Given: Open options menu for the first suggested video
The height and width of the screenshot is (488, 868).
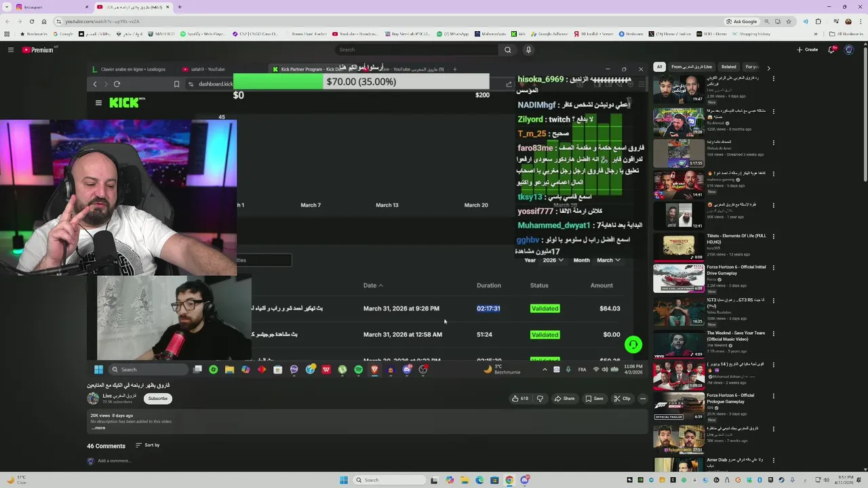Looking at the screenshot, I should click(773, 79).
